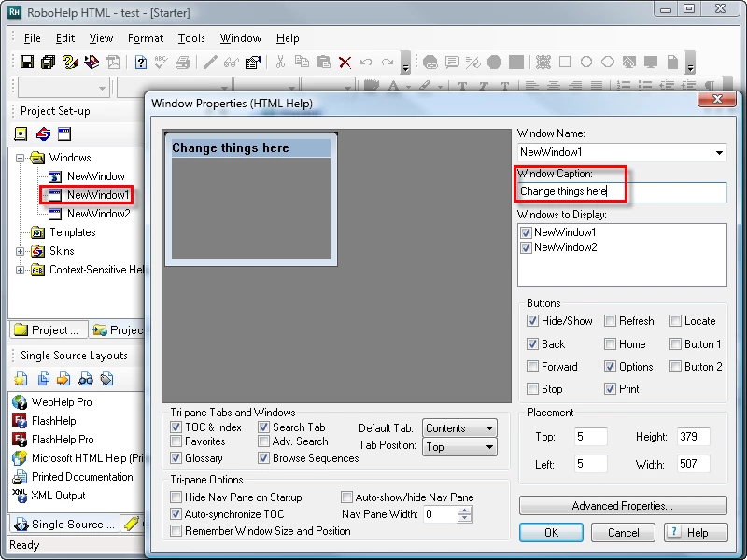Open the Default Tab dropdown
The image size is (747, 560).
click(x=489, y=428)
